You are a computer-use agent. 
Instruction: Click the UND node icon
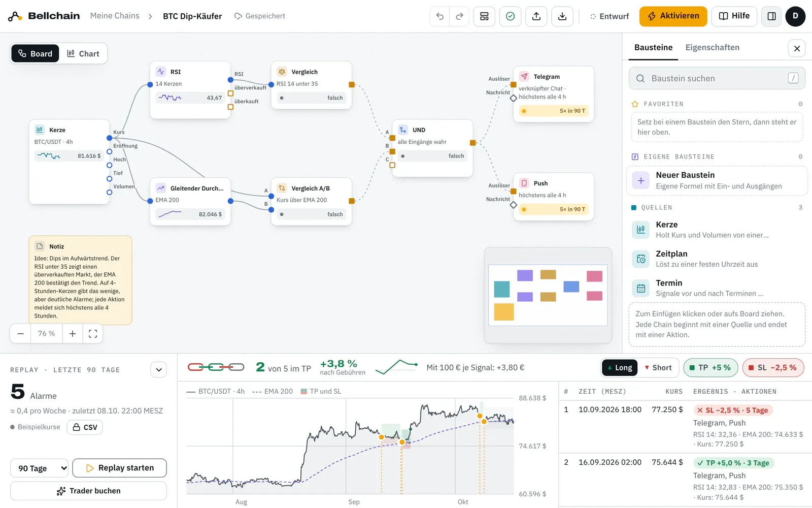[x=403, y=130]
